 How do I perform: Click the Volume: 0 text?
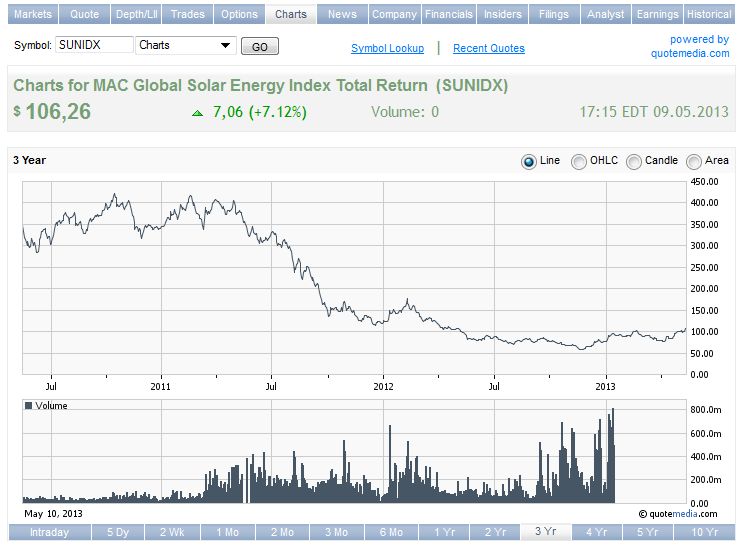405,112
